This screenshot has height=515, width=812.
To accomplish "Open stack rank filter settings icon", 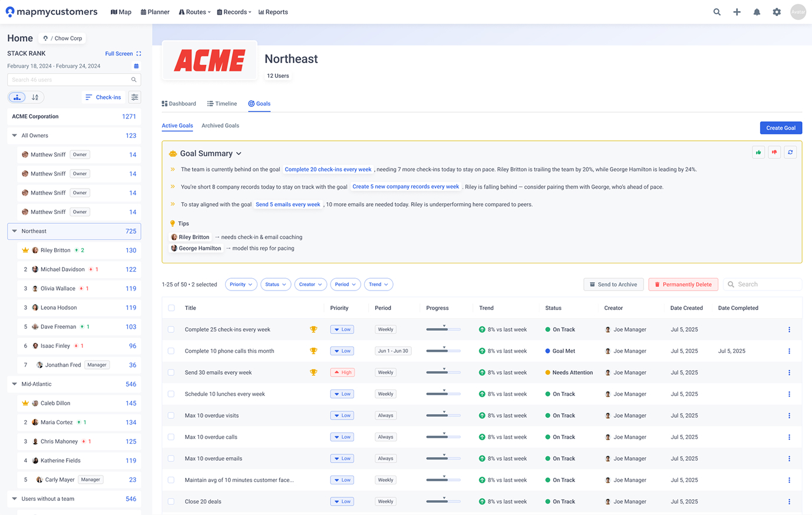I will (x=135, y=97).
